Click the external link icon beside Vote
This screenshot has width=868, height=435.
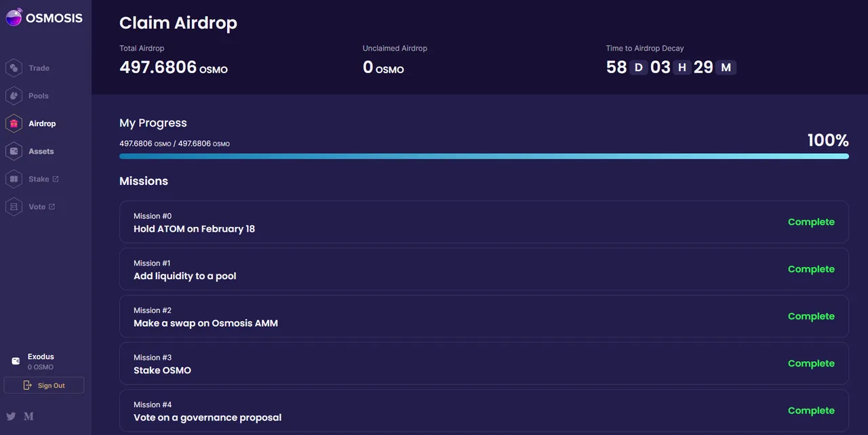click(x=52, y=207)
